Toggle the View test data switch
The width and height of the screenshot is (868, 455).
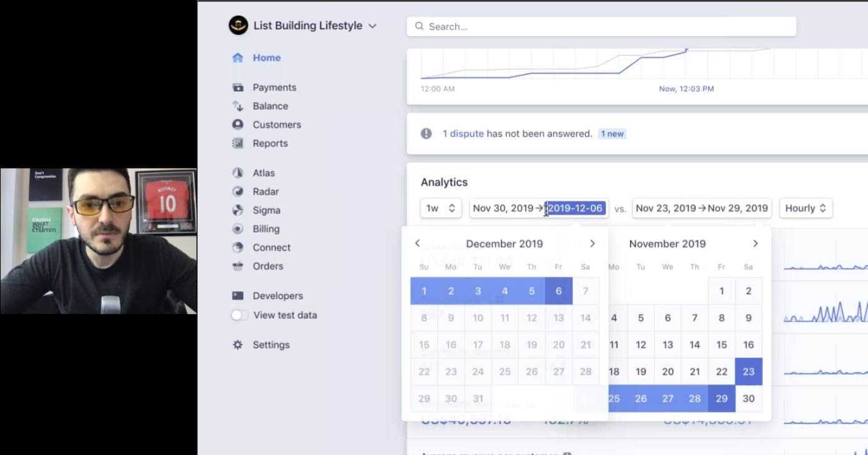coord(239,315)
